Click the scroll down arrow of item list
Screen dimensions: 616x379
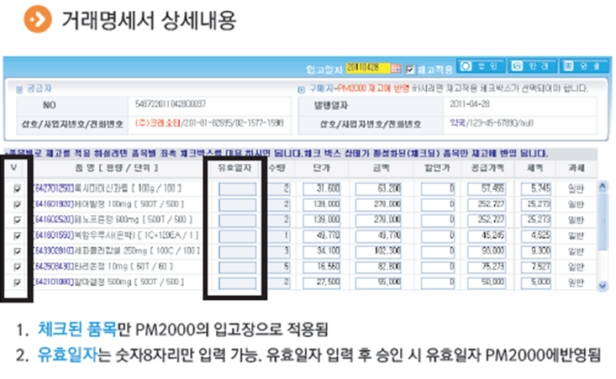(602, 286)
